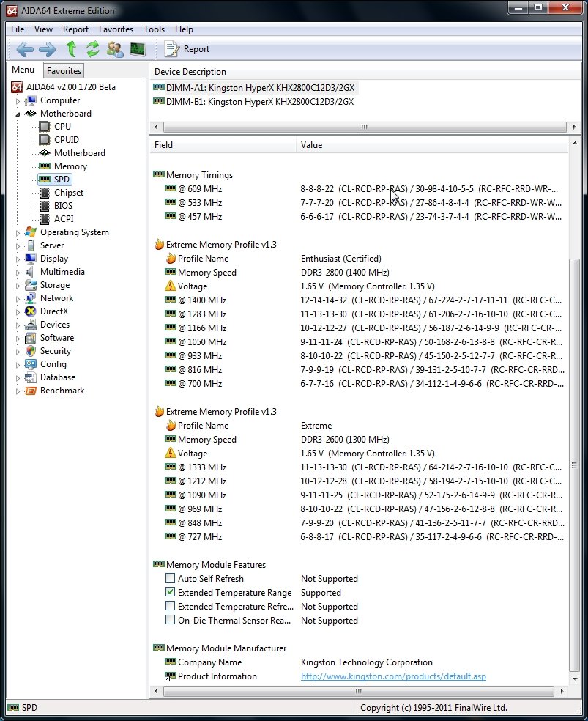588x721 pixels.
Task: Click the green Refresh arrows icon
Action: (93, 49)
